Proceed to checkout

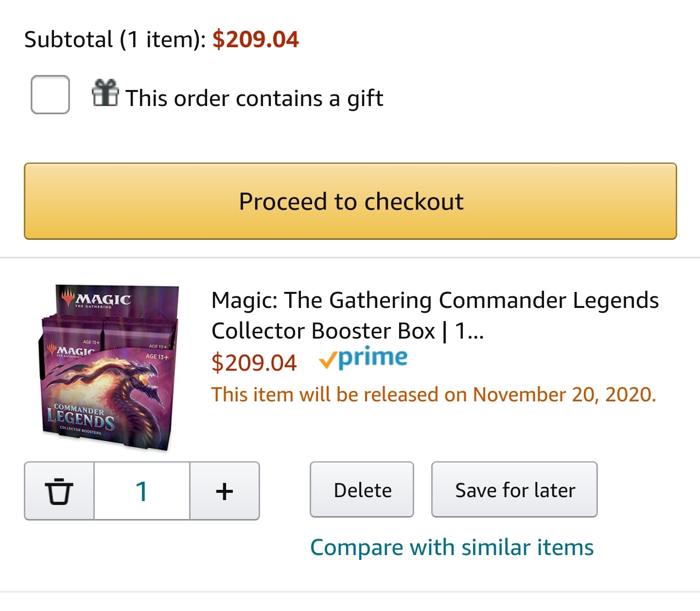[350, 201]
